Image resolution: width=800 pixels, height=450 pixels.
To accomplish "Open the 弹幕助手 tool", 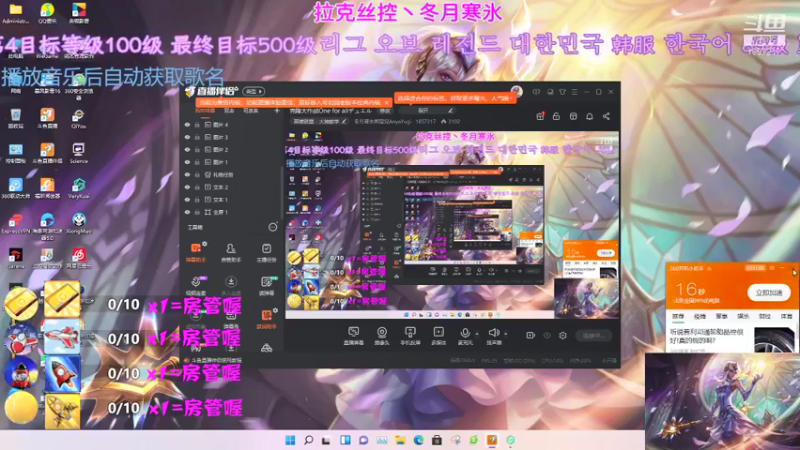I will tap(196, 253).
